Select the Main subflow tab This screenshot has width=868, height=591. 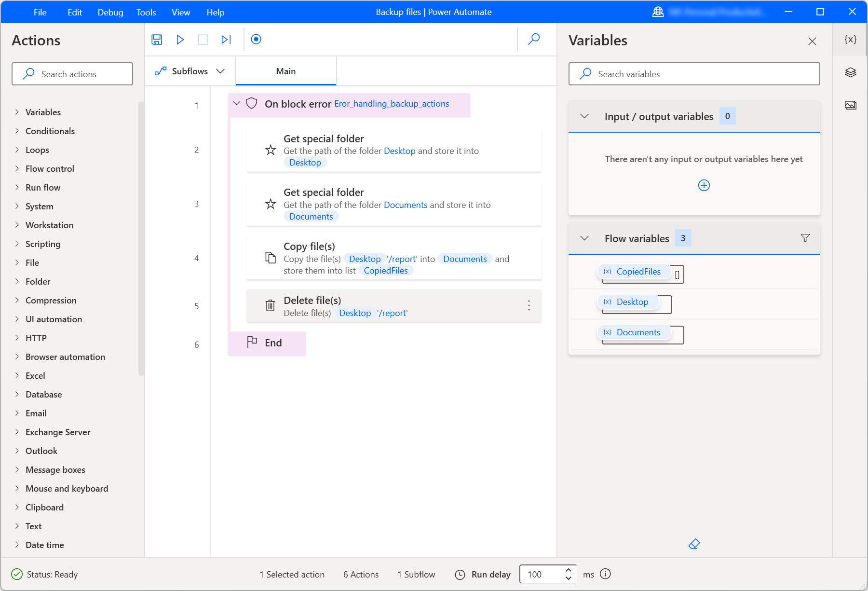(285, 71)
